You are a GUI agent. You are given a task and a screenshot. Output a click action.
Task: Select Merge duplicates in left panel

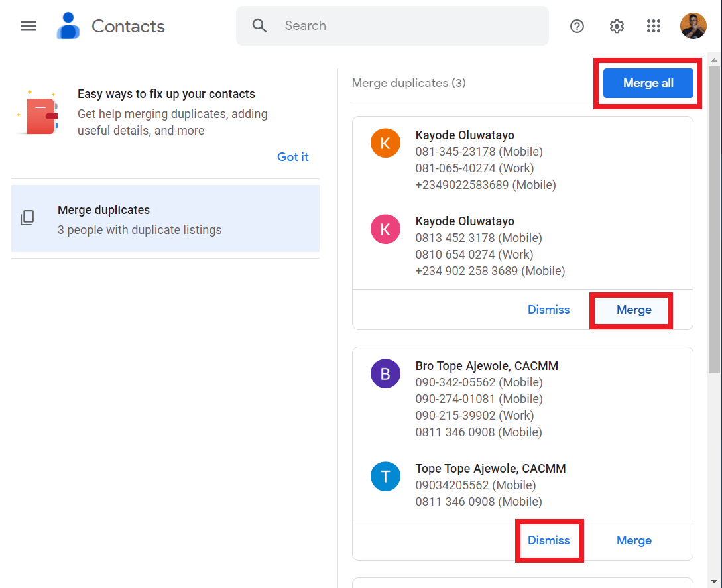(165, 219)
